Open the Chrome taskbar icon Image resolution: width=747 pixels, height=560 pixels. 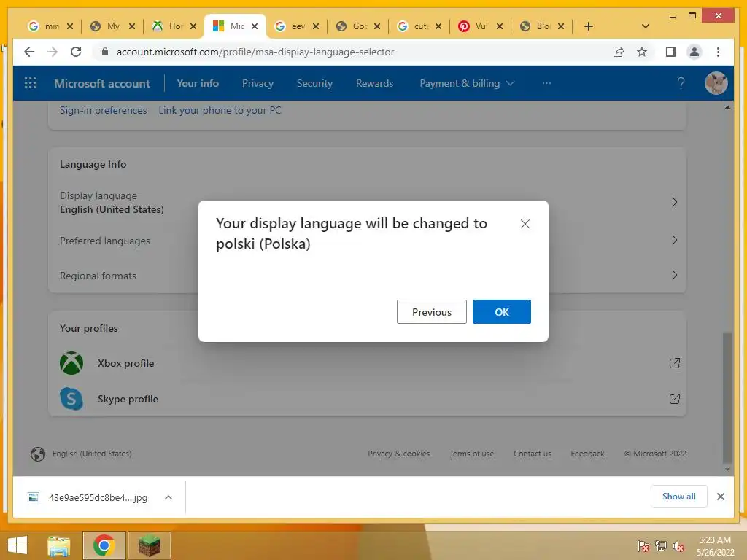click(104, 545)
